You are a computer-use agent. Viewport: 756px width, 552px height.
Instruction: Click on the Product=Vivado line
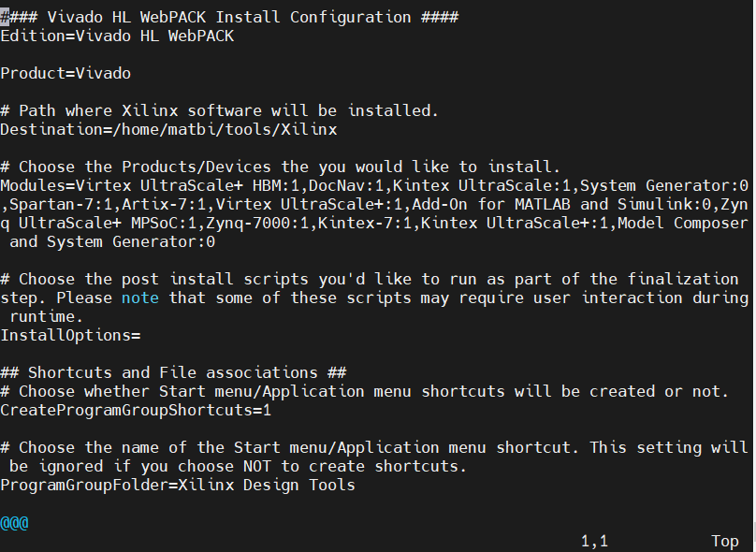pos(65,73)
